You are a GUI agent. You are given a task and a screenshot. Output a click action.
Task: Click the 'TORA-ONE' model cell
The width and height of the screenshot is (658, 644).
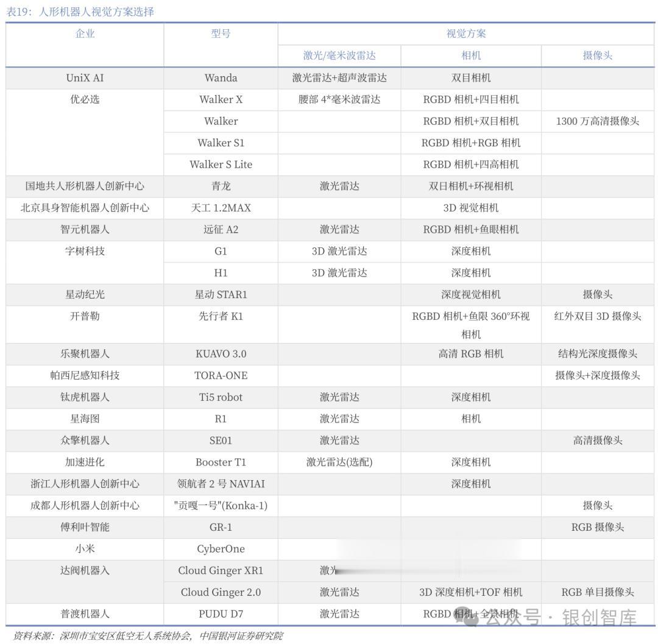coord(221,375)
